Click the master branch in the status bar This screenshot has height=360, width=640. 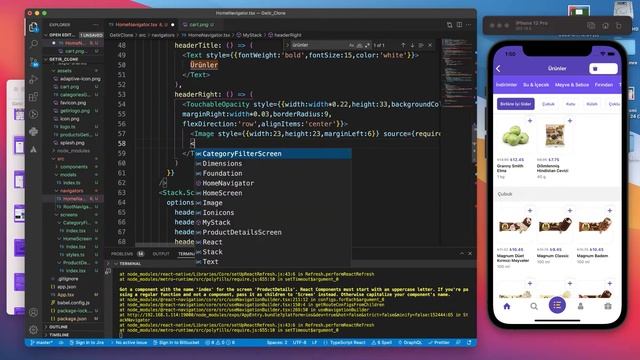pyautogui.click(x=42, y=342)
